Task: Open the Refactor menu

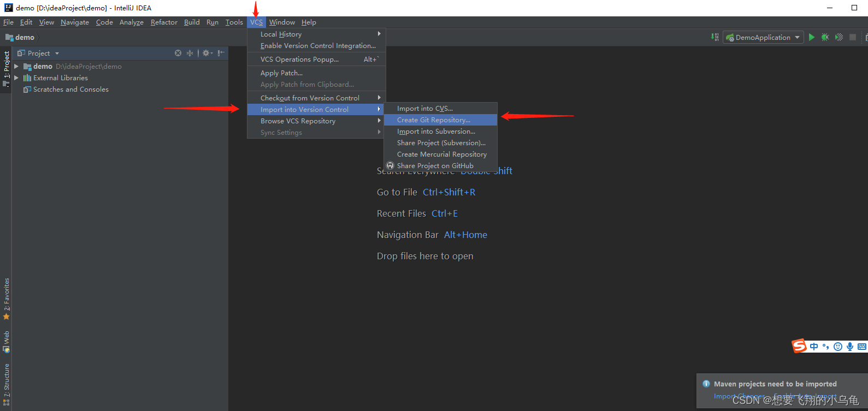Action: [x=164, y=22]
